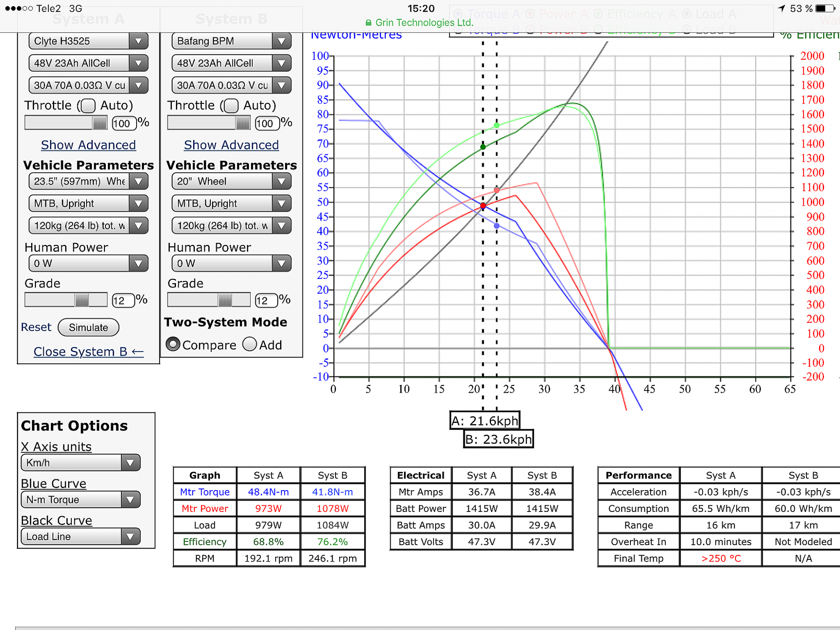
Task: Open the Black Curve Load Line dropdown
Action: (80, 537)
